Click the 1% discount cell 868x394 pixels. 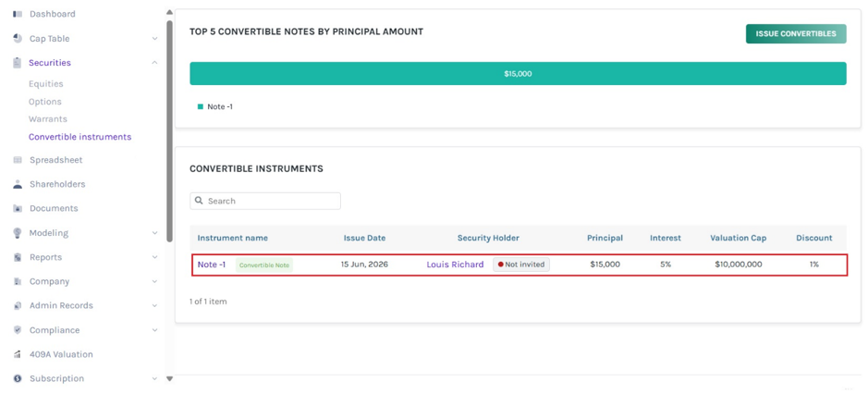click(813, 265)
